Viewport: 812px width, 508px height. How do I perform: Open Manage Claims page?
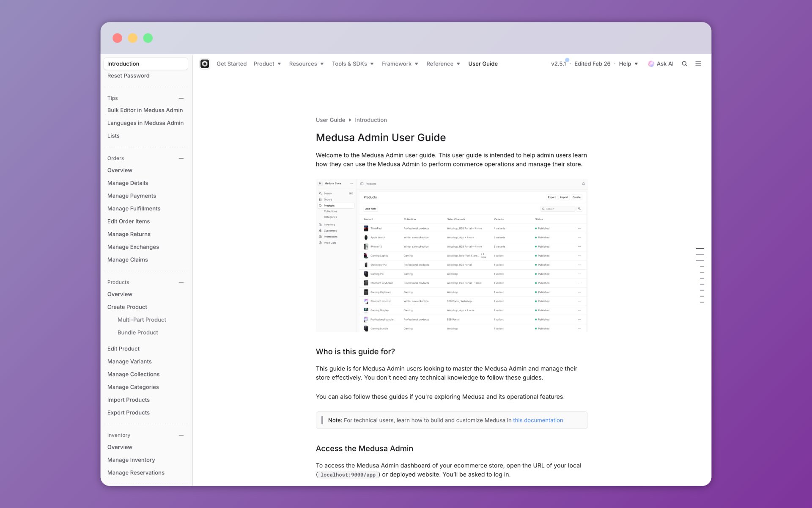pyautogui.click(x=128, y=260)
